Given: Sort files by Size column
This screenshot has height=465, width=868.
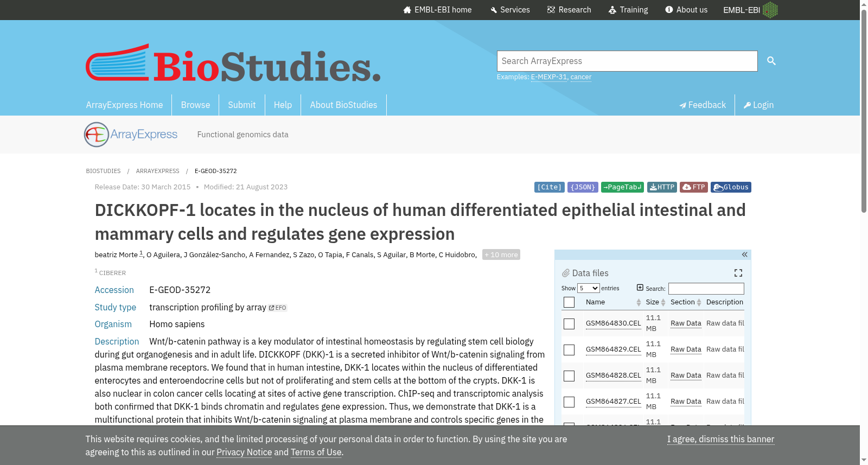Looking at the screenshot, I should [655, 302].
